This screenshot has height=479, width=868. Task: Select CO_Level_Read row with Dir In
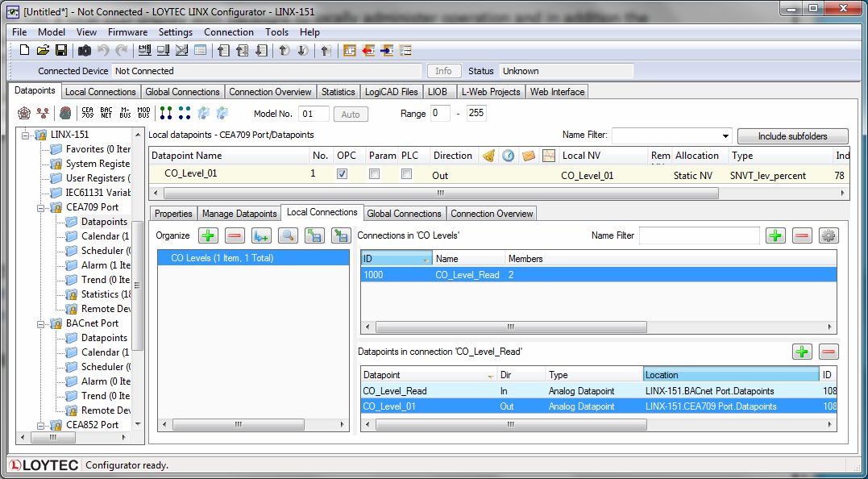598,391
